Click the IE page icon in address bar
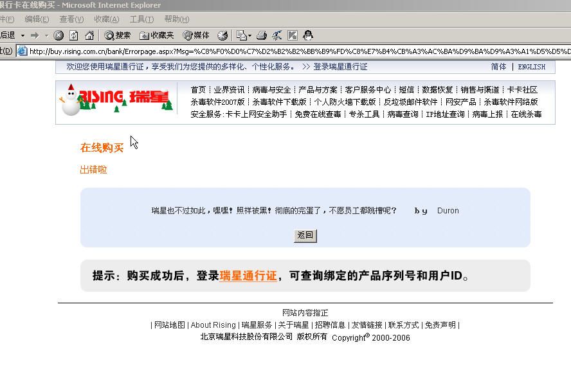Screen dimensions: 571x392 coord(23,51)
